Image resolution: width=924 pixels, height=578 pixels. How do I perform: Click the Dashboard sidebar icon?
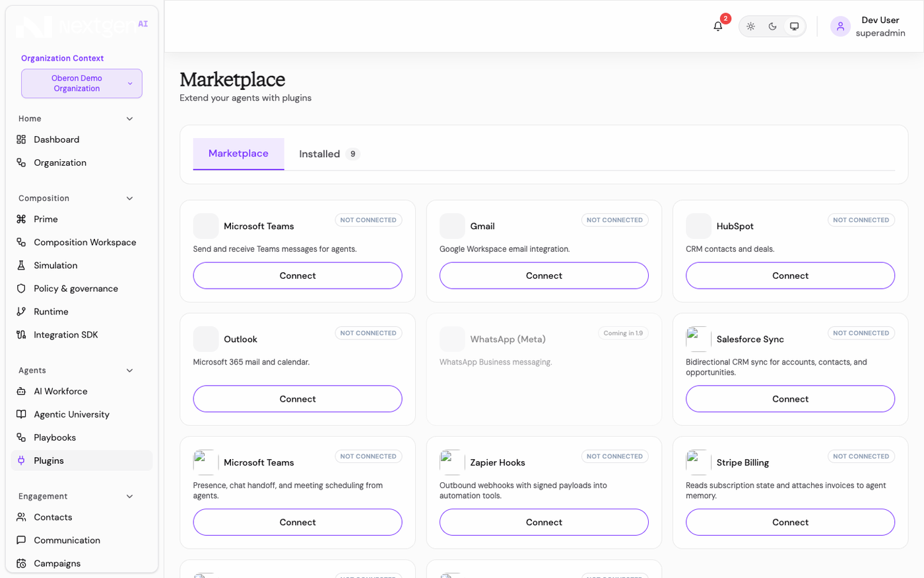click(x=21, y=139)
